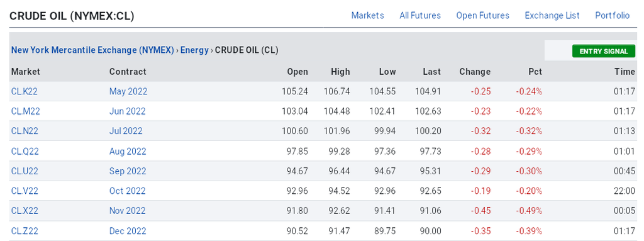
Task: Open market symbol CL.X22
Action: (x=25, y=211)
